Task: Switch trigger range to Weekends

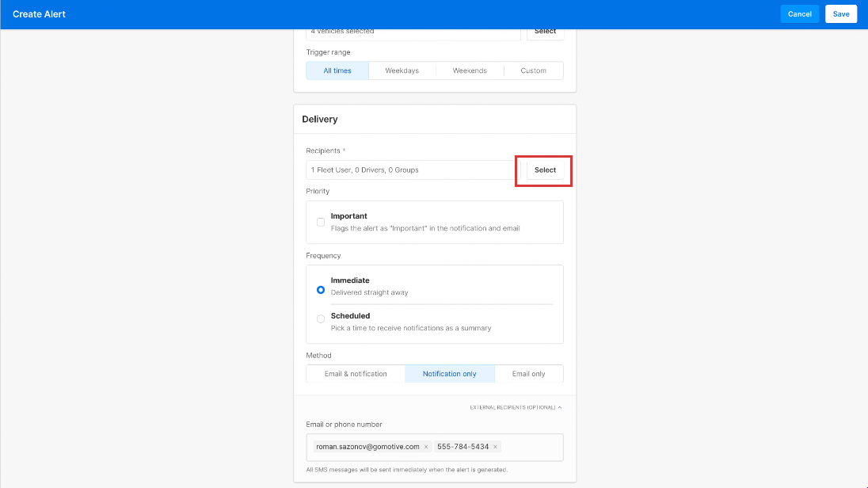Action: [x=470, y=71]
